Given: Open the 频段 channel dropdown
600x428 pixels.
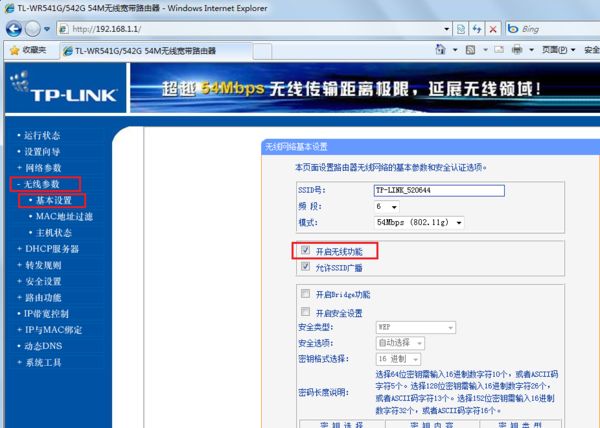Looking at the screenshot, I should tap(386, 207).
